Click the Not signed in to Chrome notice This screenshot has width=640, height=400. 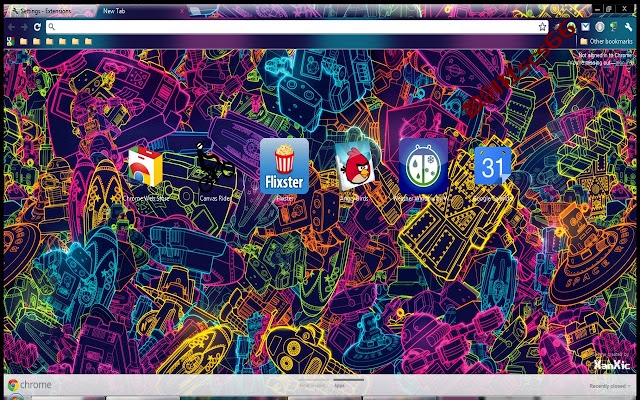tap(605, 55)
